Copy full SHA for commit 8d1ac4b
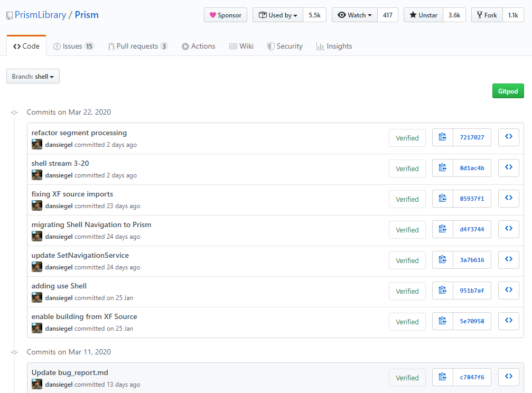This screenshot has width=532, height=393. click(x=442, y=167)
